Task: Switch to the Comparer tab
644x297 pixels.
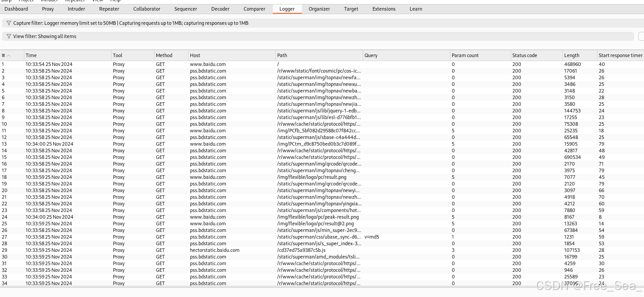Action: click(x=254, y=9)
